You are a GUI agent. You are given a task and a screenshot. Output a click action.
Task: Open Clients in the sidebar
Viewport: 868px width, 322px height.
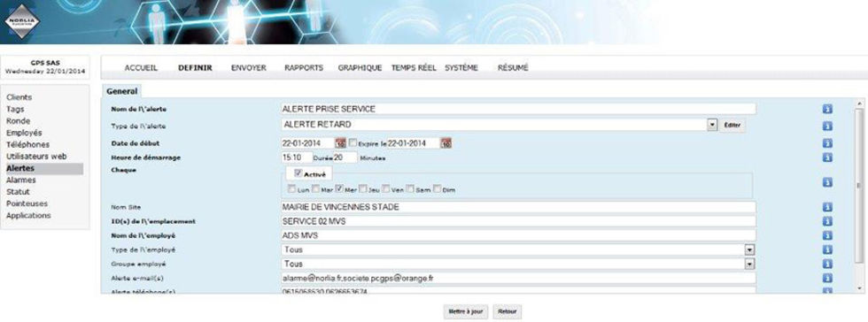pyautogui.click(x=19, y=97)
